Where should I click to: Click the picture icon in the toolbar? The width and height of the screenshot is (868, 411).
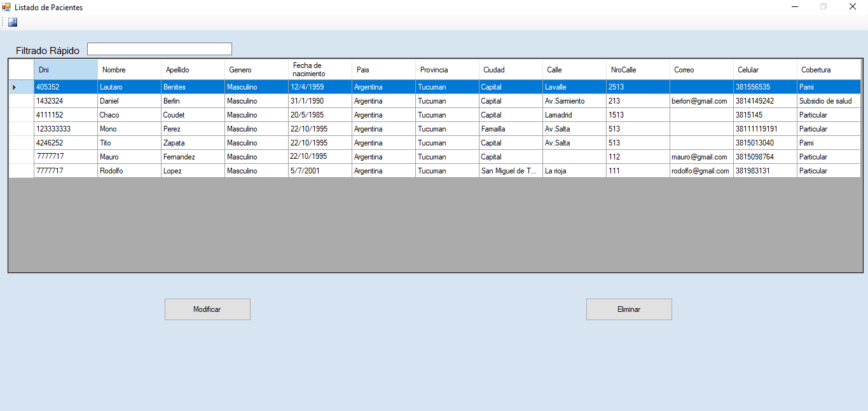13,22
